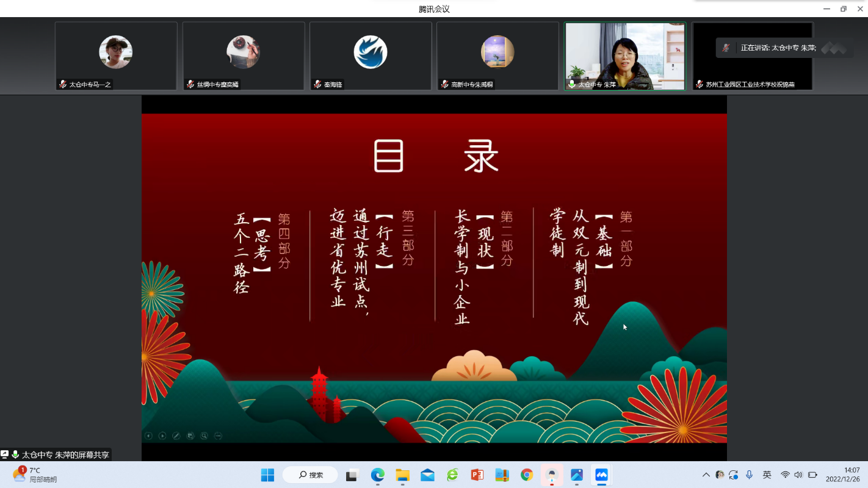Click the muted mic icon beside 丝绸中专糜奕嫣
Image resolution: width=868 pixels, height=488 pixels.
tap(190, 84)
